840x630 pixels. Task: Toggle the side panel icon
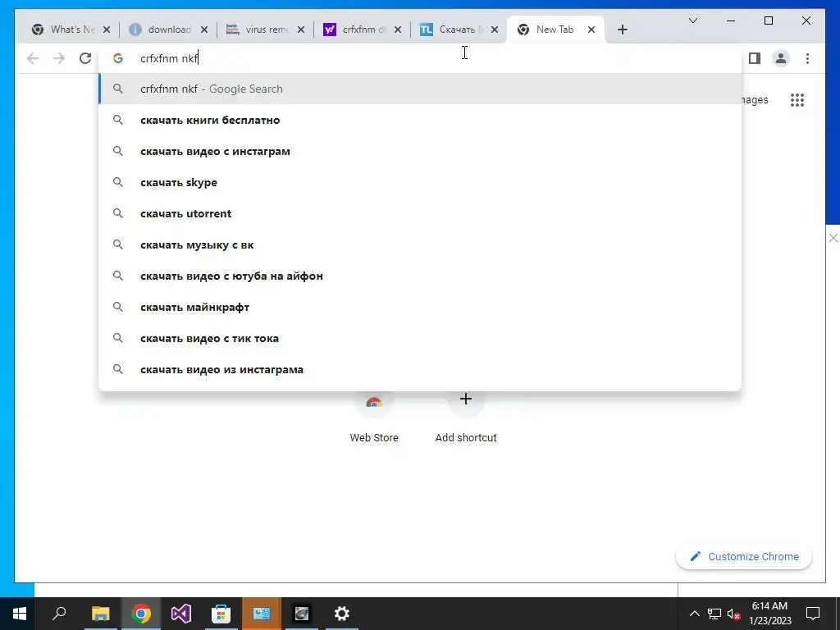coord(755,58)
